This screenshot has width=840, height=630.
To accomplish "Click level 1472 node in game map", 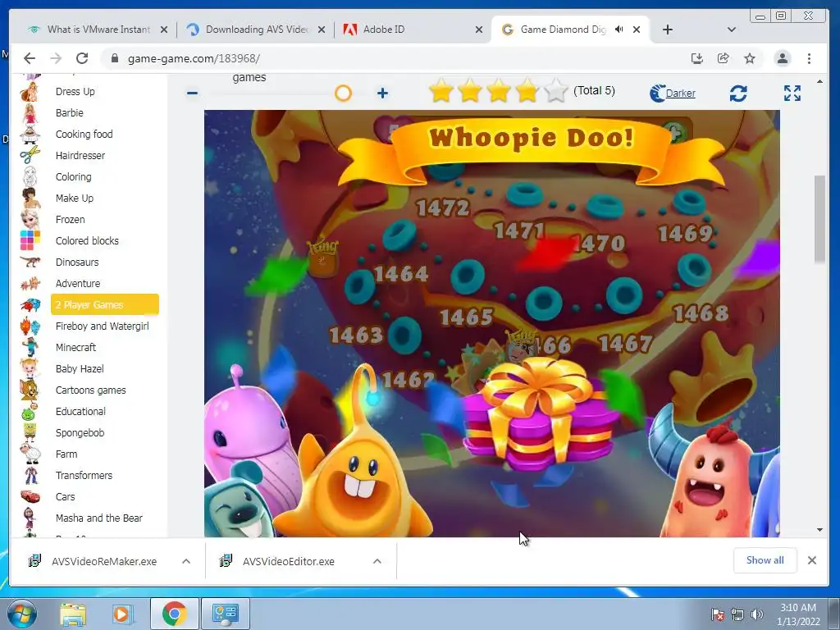I will pyautogui.click(x=445, y=172).
